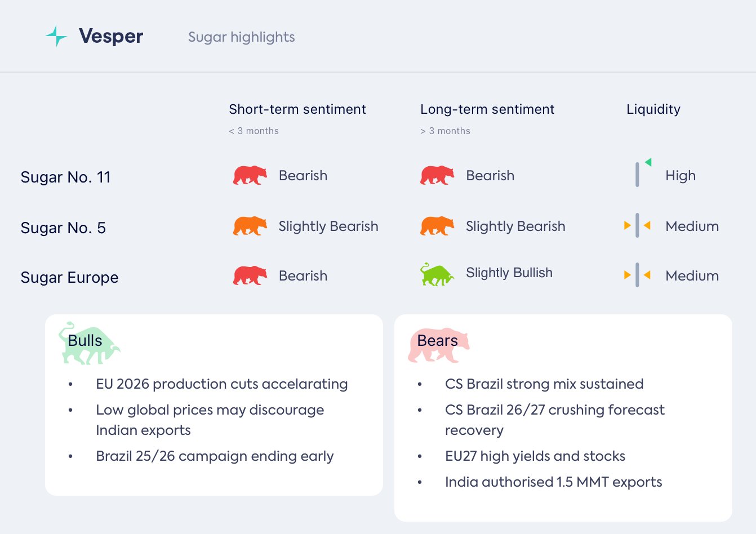Click Sugar Europe green bull icon
Image resolution: width=756 pixels, height=534 pixels.
(437, 274)
